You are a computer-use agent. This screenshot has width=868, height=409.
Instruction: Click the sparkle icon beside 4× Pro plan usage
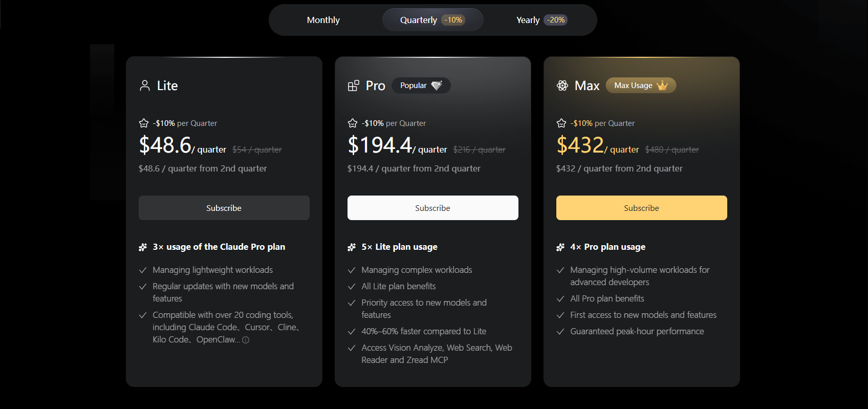click(560, 247)
